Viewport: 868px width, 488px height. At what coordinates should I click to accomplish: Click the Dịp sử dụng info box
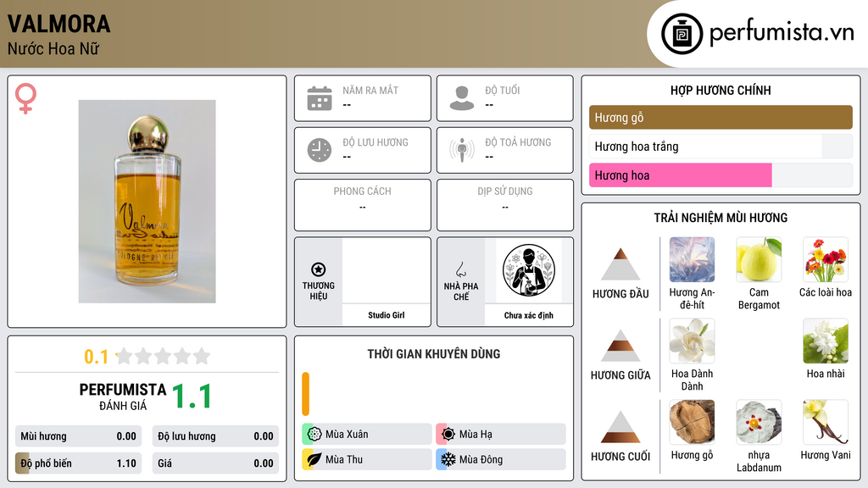point(505,205)
